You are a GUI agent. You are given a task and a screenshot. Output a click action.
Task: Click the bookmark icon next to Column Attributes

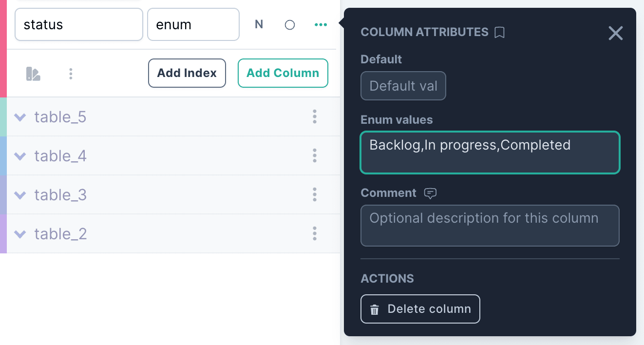499,32
